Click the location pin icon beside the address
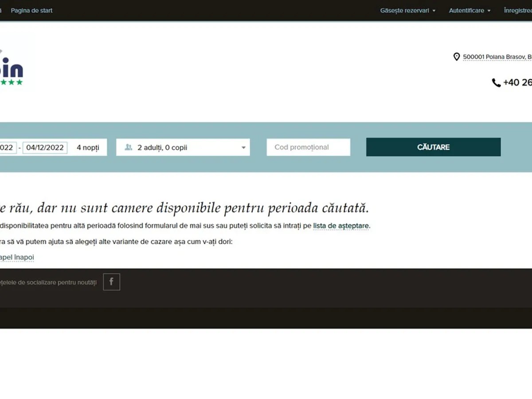 [x=456, y=57]
